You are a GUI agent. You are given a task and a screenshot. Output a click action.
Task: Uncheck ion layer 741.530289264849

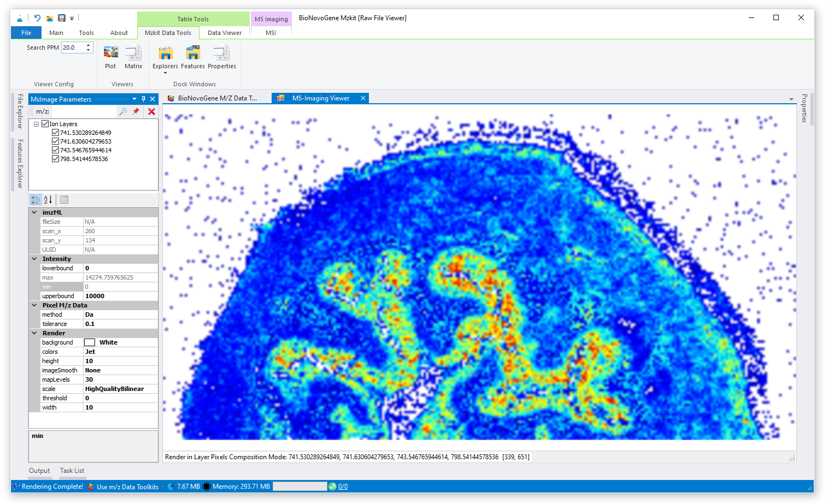point(55,133)
